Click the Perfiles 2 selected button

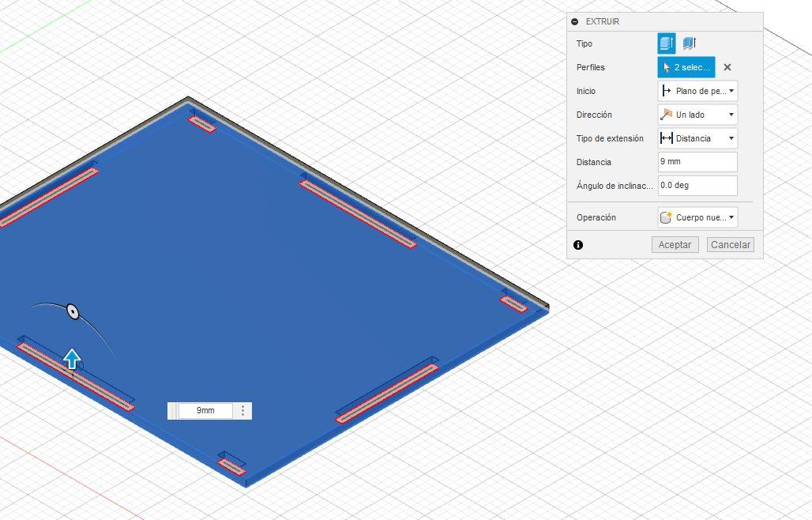coord(686,67)
